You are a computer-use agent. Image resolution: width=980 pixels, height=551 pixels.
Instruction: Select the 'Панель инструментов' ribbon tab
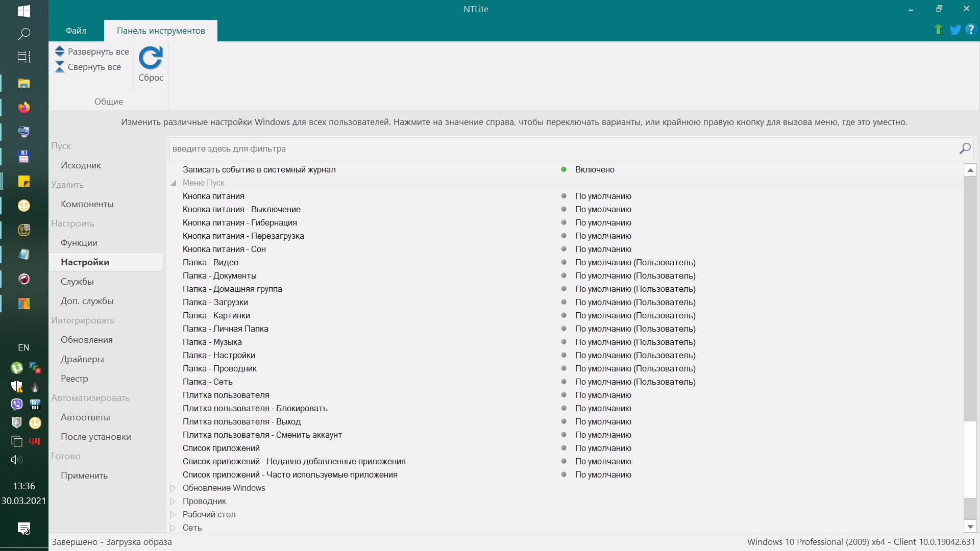(161, 31)
